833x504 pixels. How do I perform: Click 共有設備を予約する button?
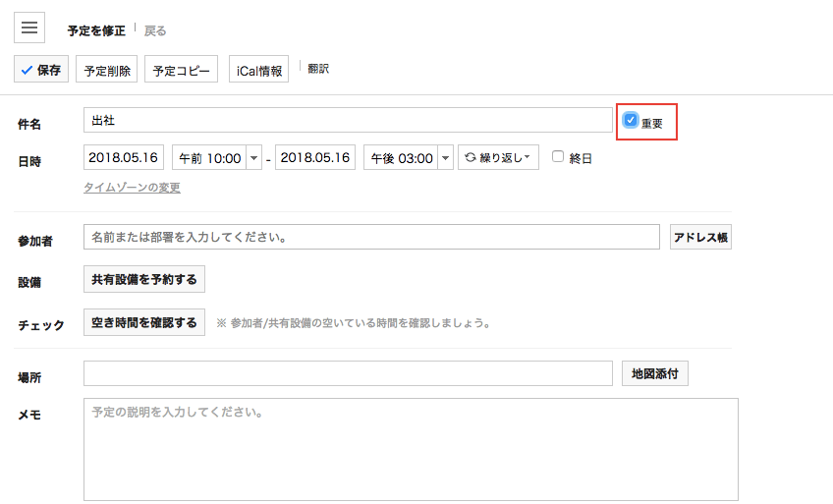click(144, 280)
